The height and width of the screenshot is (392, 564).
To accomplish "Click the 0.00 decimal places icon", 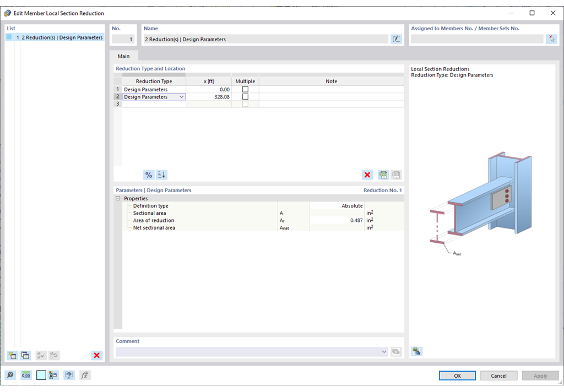I will (x=26, y=375).
